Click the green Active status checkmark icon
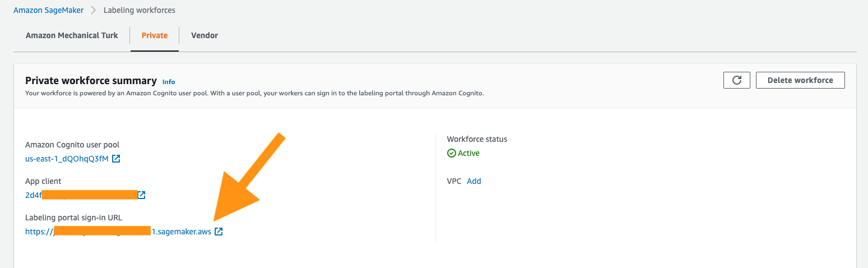 451,153
